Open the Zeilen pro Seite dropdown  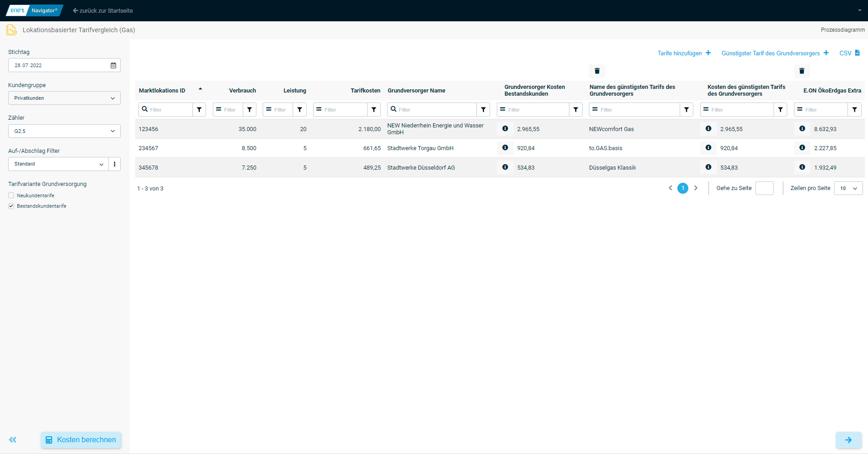point(848,188)
